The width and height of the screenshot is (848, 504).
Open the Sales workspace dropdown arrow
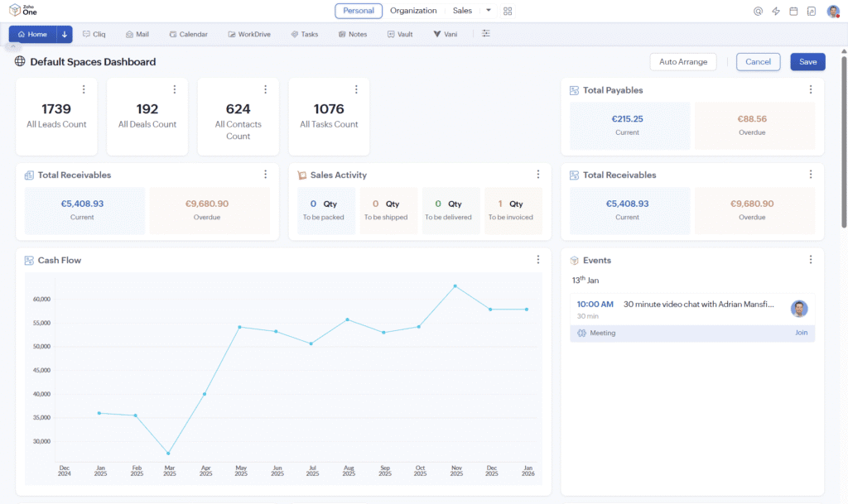tap(488, 11)
